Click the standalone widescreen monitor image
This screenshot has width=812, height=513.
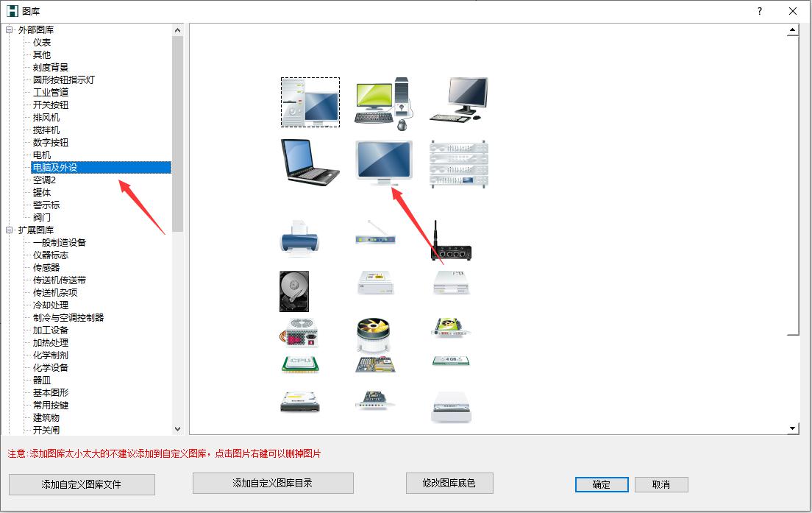click(383, 163)
